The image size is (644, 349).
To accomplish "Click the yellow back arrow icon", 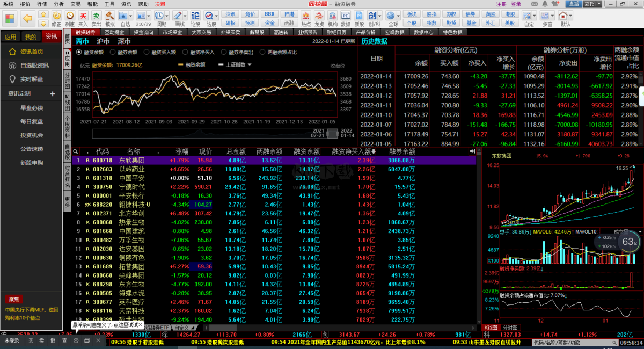I will (28, 19).
